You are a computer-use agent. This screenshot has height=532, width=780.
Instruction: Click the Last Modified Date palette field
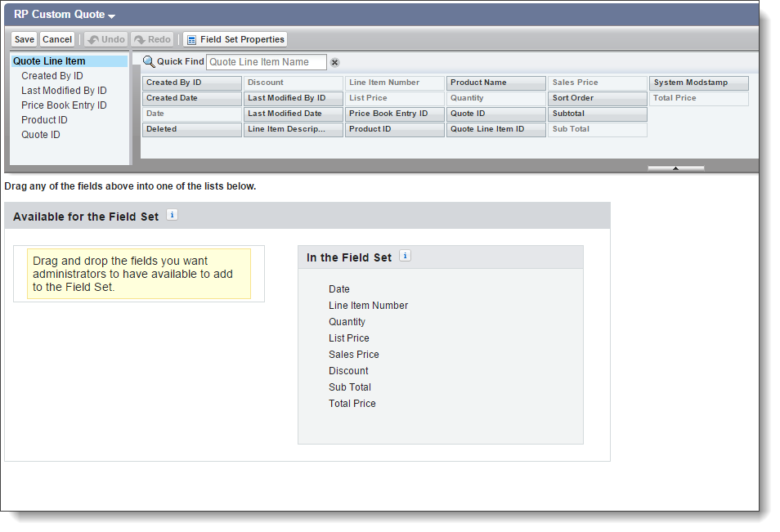coord(294,114)
